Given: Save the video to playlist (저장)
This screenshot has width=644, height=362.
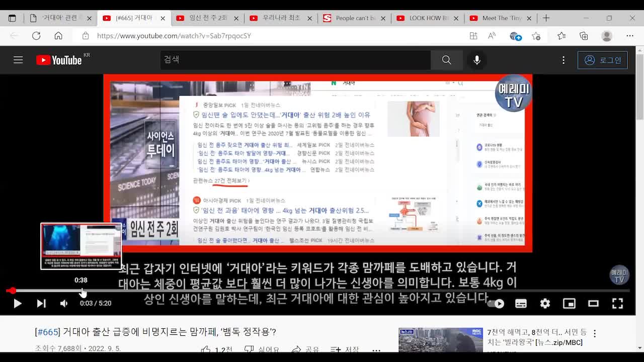Looking at the screenshot, I should (345, 350).
